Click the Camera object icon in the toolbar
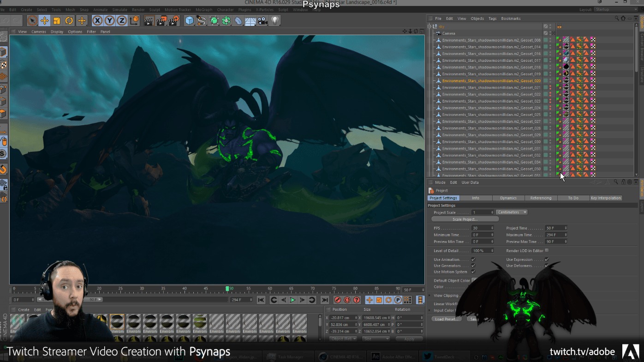The image size is (644, 362). tap(262, 20)
